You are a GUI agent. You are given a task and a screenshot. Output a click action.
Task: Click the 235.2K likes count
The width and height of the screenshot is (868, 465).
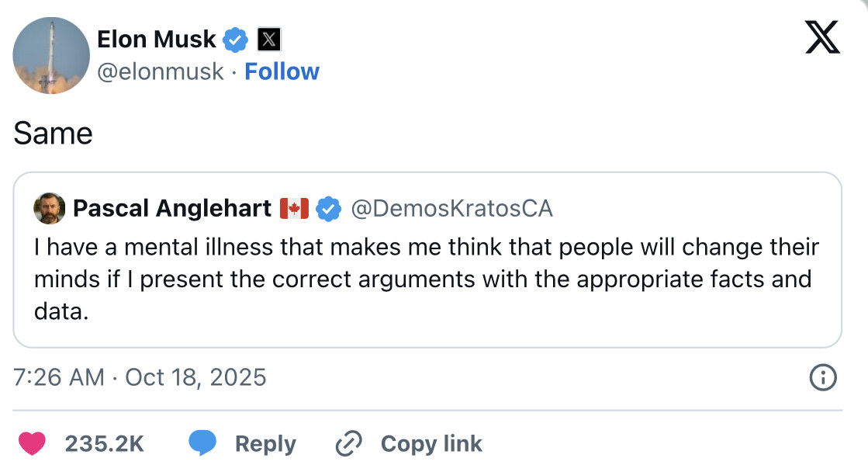[104, 443]
